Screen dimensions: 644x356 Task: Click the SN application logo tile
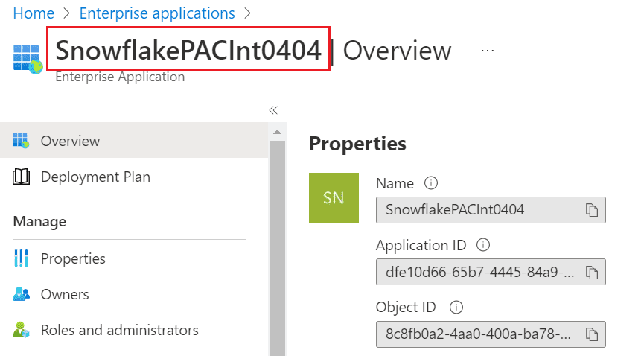click(334, 197)
